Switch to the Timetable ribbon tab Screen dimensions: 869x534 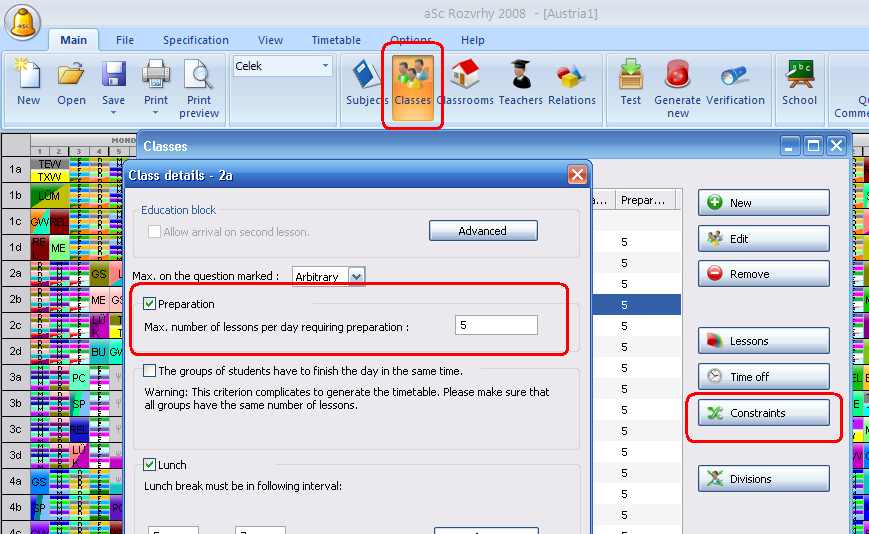tap(336, 40)
